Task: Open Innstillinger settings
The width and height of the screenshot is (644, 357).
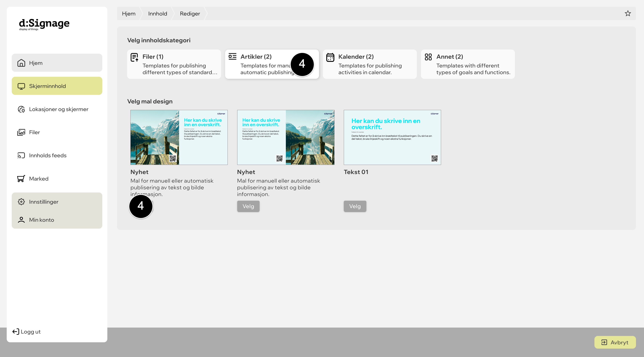Action: point(57,202)
